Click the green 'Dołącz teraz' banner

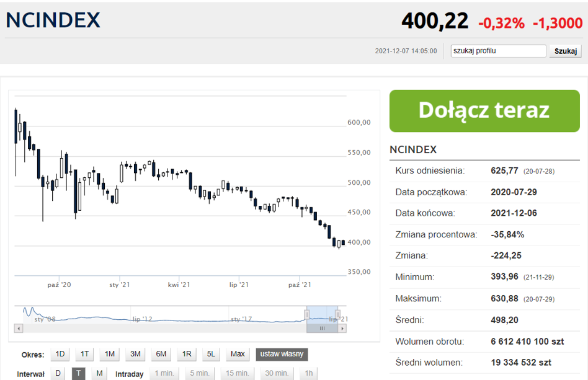484,111
